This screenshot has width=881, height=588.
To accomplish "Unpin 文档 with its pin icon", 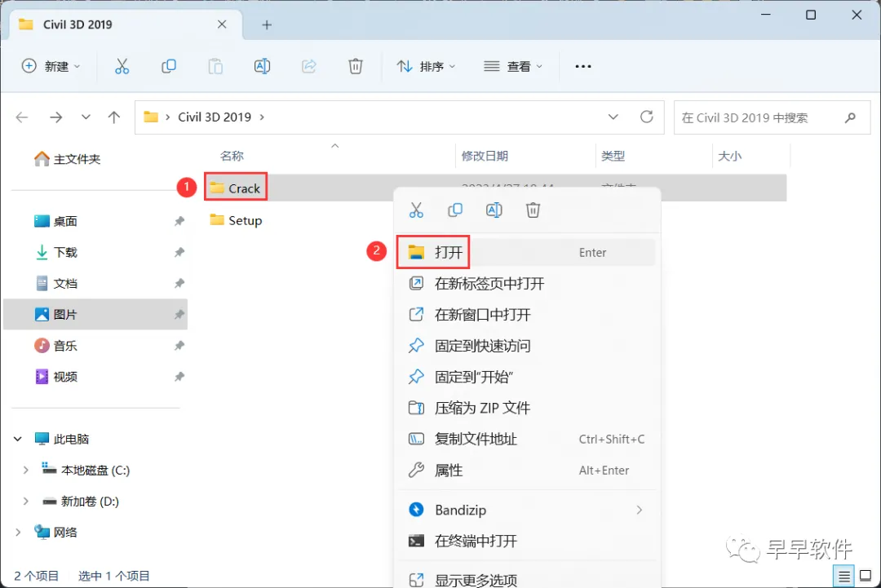I will click(179, 283).
